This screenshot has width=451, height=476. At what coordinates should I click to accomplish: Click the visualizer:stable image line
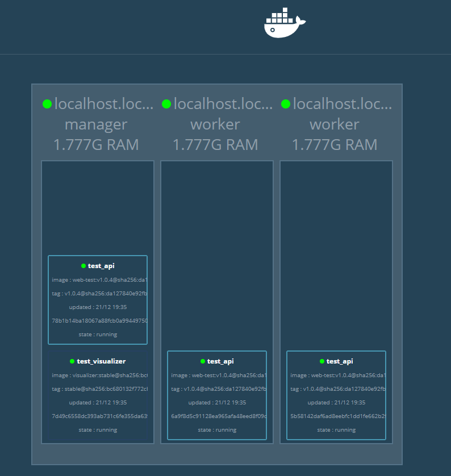click(x=99, y=375)
